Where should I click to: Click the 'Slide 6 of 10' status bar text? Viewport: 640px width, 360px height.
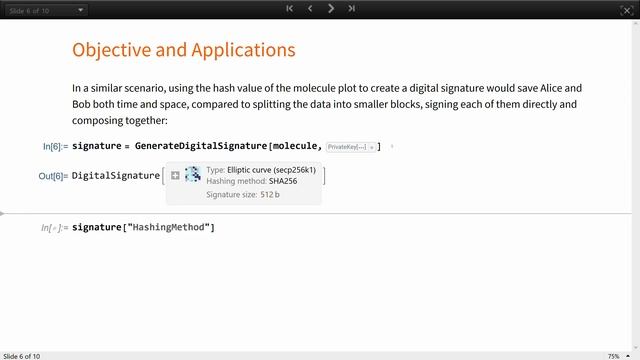pos(22,356)
